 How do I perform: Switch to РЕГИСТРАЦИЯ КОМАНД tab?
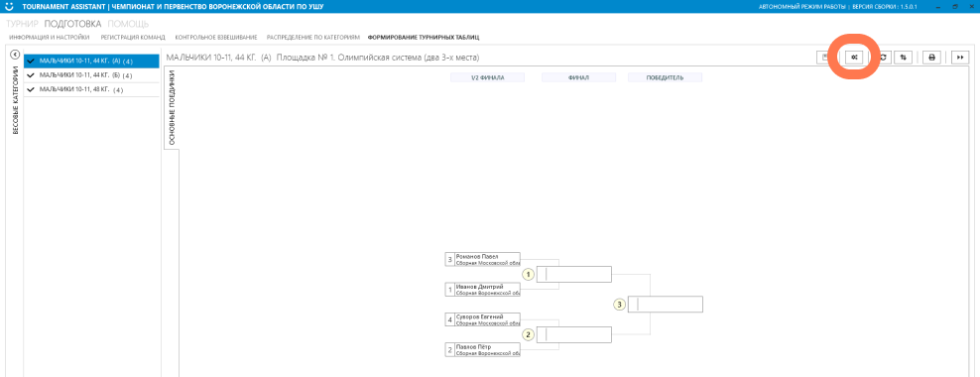click(x=133, y=38)
